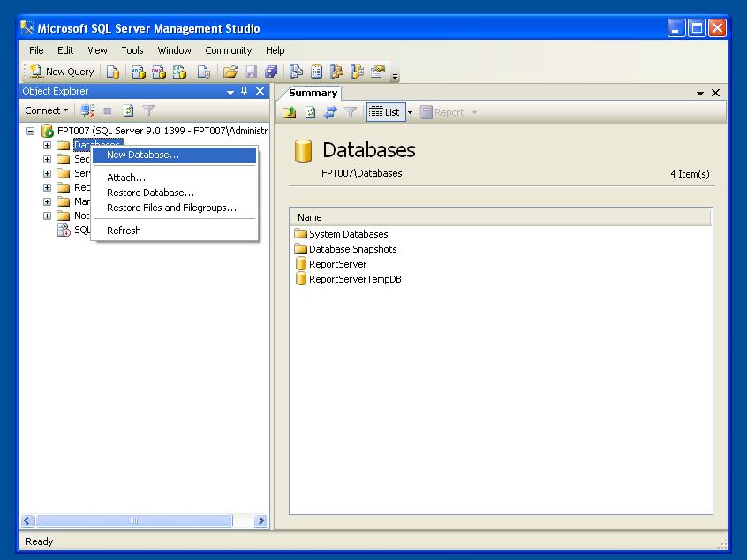
Task: Open the Tools menu
Action: 132,50
